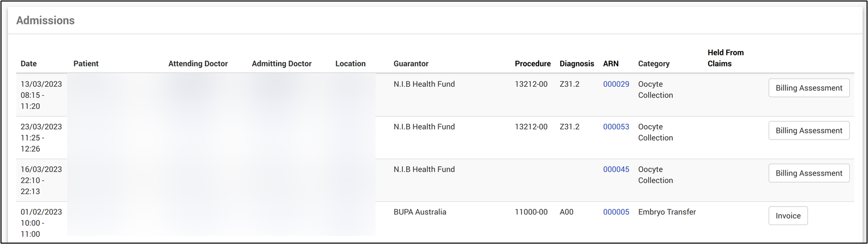This screenshot has height=244, width=868.
Task: Click the ARN column header
Action: (x=611, y=64)
